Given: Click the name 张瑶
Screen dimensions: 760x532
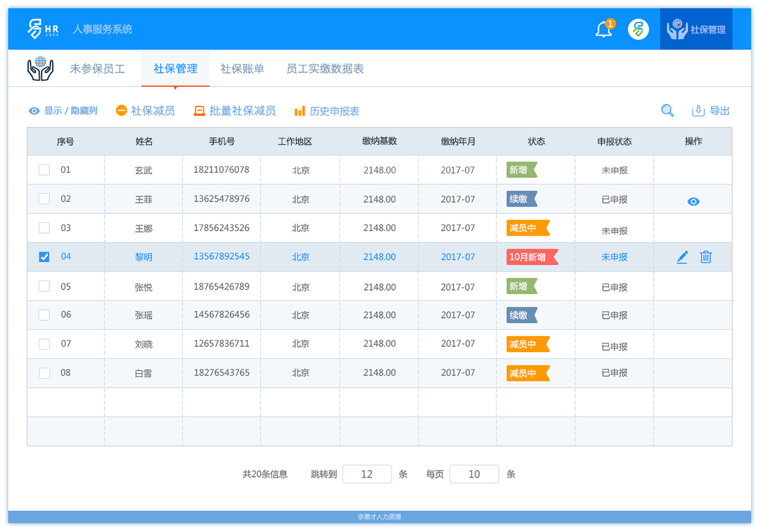Looking at the screenshot, I should click(x=144, y=315).
